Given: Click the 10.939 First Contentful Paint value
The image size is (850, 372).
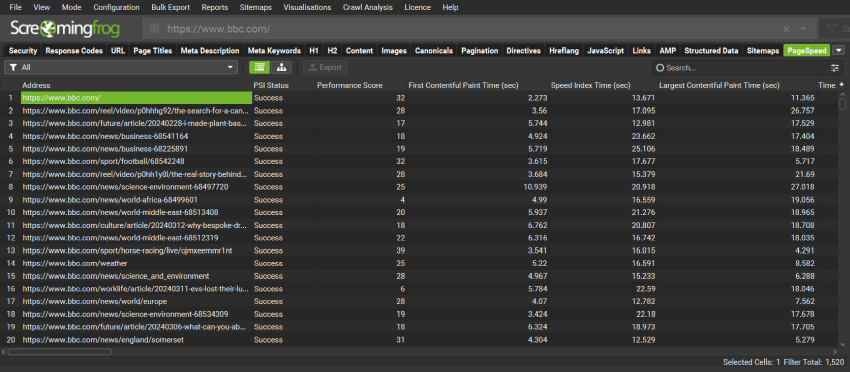Looking at the screenshot, I should pos(535,187).
